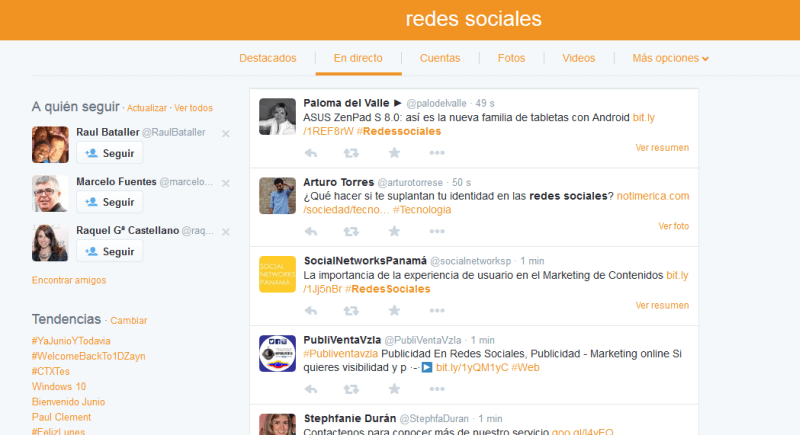Change trends with Cambiar link
800x435 pixels.
pyautogui.click(x=129, y=320)
